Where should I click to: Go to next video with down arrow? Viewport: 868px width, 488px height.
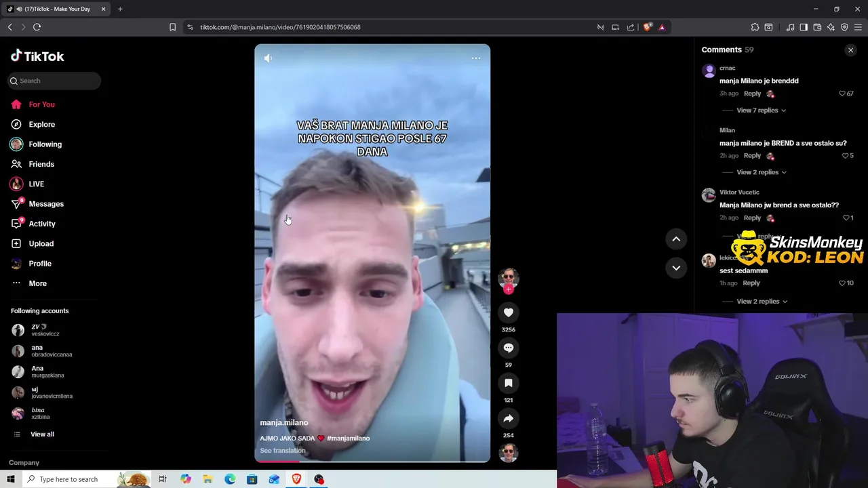click(676, 268)
